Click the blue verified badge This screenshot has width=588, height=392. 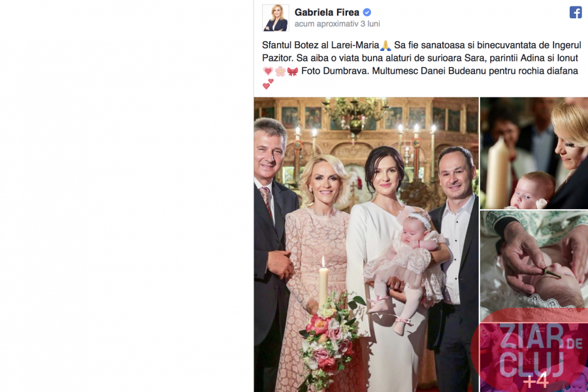pyautogui.click(x=367, y=12)
